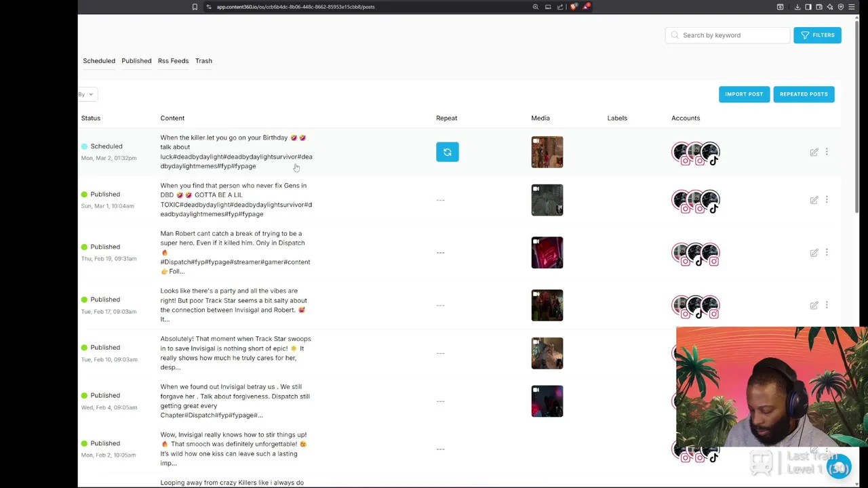868x488 pixels.
Task: Open the browser hamburger menu
Action: [x=852, y=7]
